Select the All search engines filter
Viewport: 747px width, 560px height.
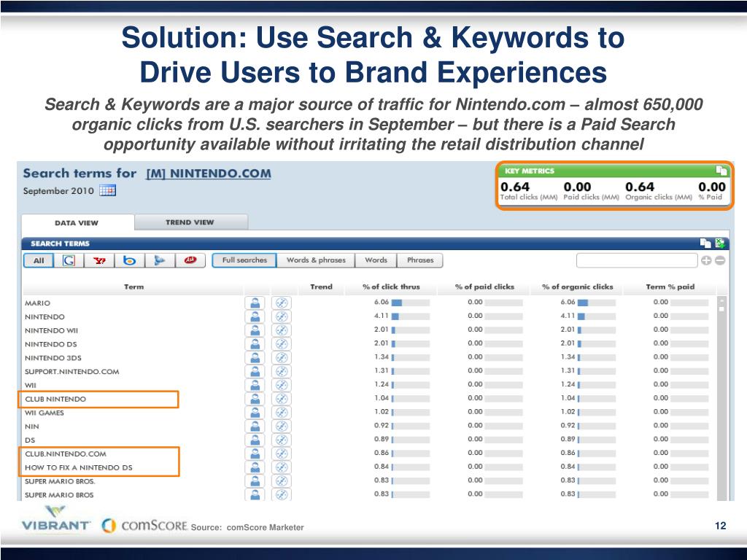coord(39,260)
